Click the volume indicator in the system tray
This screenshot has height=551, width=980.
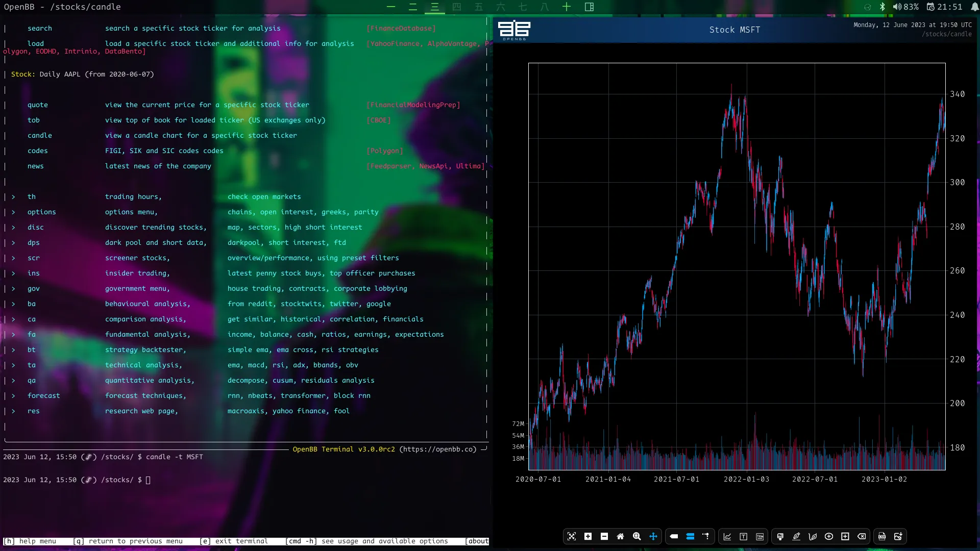897,7
